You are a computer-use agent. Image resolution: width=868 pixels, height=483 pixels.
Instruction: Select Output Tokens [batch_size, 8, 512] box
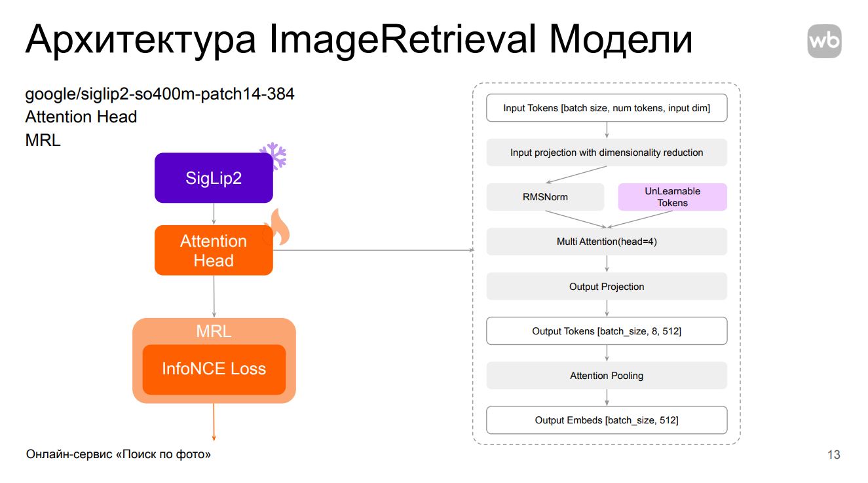(607, 331)
